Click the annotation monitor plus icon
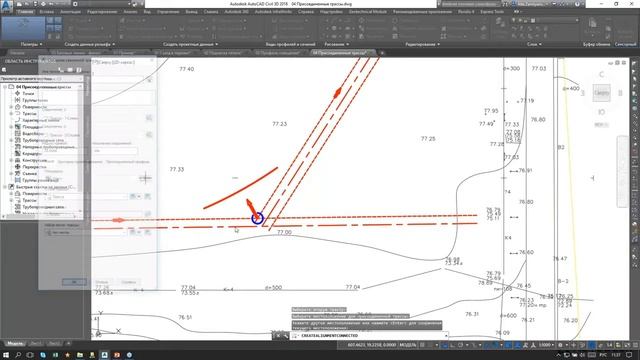640x360 pixels. pyautogui.click(x=573, y=345)
